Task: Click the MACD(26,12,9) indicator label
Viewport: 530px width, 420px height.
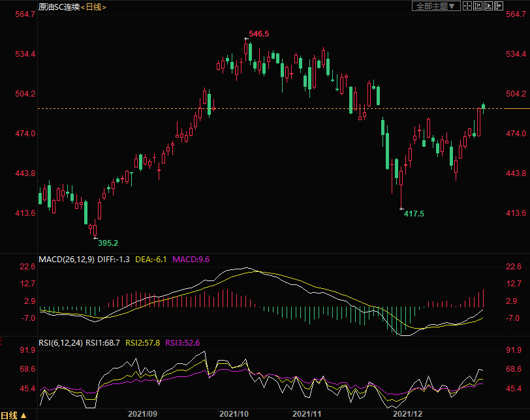Action: tap(67, 259)
